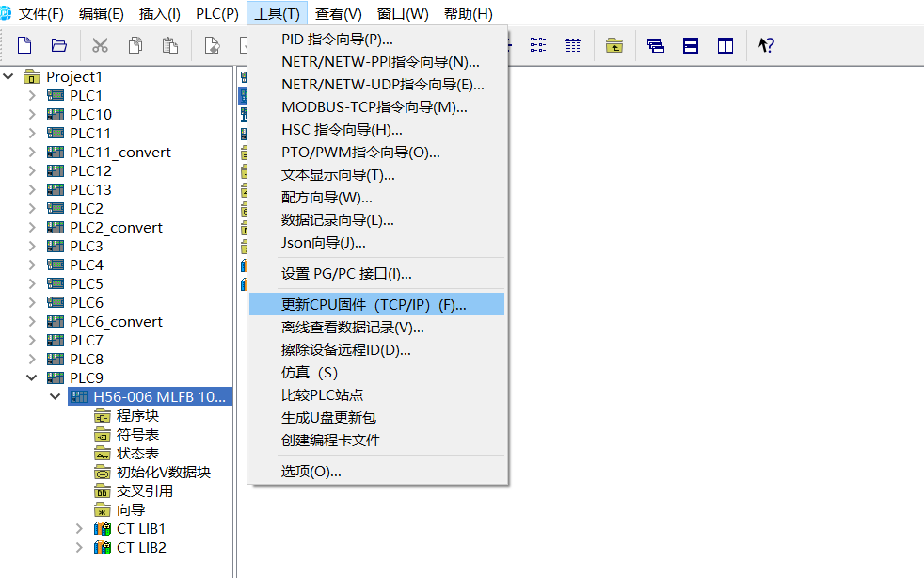This screenshot has width=924, height=578.
Task: Select 程序块 in the project tree
Action: (137, 415)
